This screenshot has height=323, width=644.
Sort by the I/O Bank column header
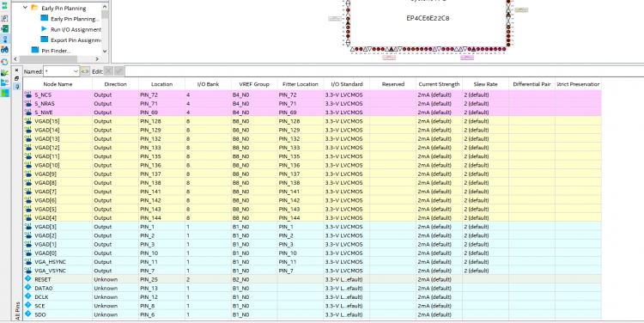208,84
